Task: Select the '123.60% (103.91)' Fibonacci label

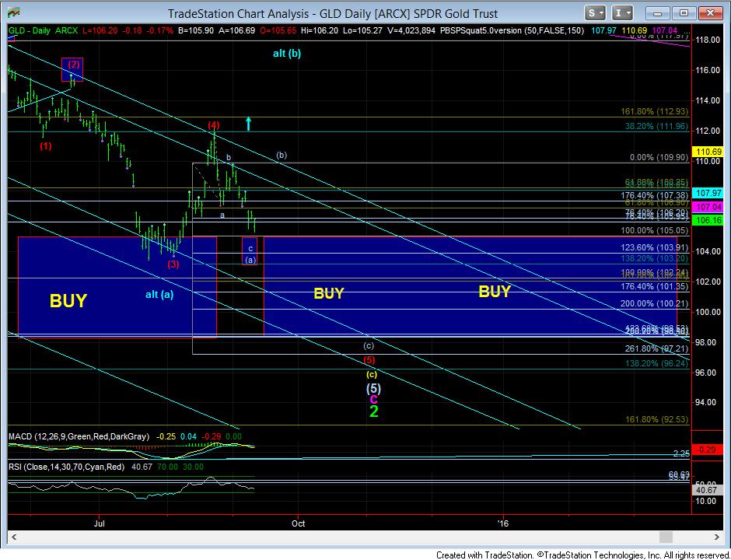Action: coord(655,247)
